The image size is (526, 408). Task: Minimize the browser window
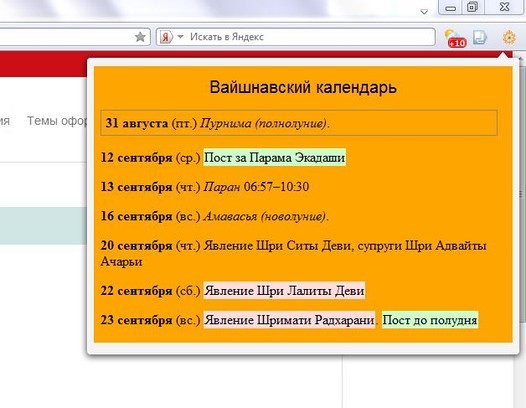(x=451, y=7)
